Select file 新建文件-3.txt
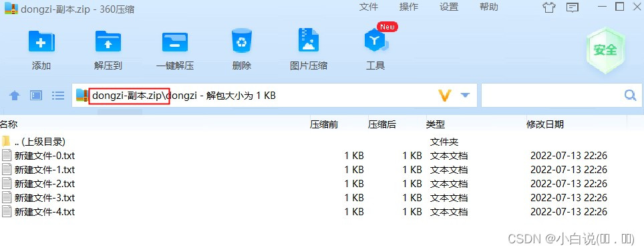This screenshot has height=252, width=644. (x=322, y=198)
